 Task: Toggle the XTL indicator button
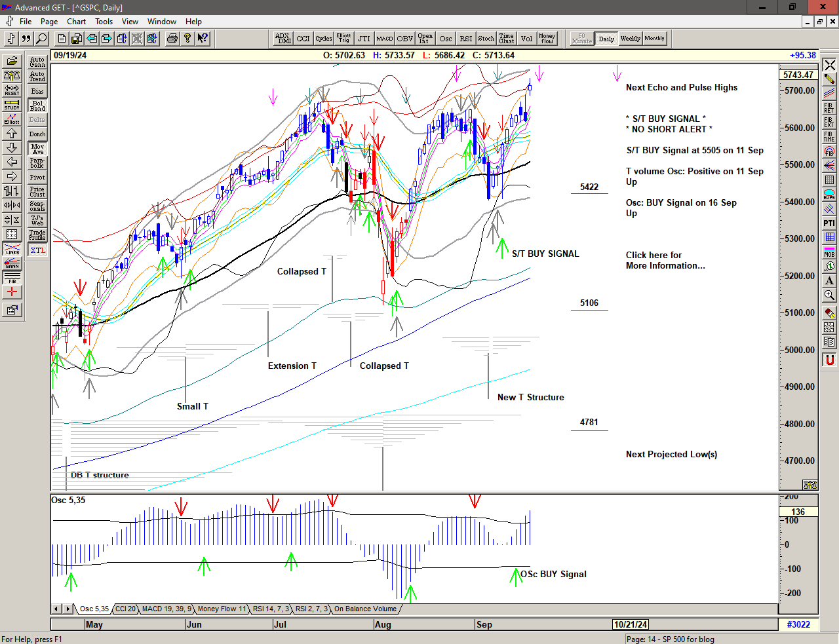[x=37, y=250]
